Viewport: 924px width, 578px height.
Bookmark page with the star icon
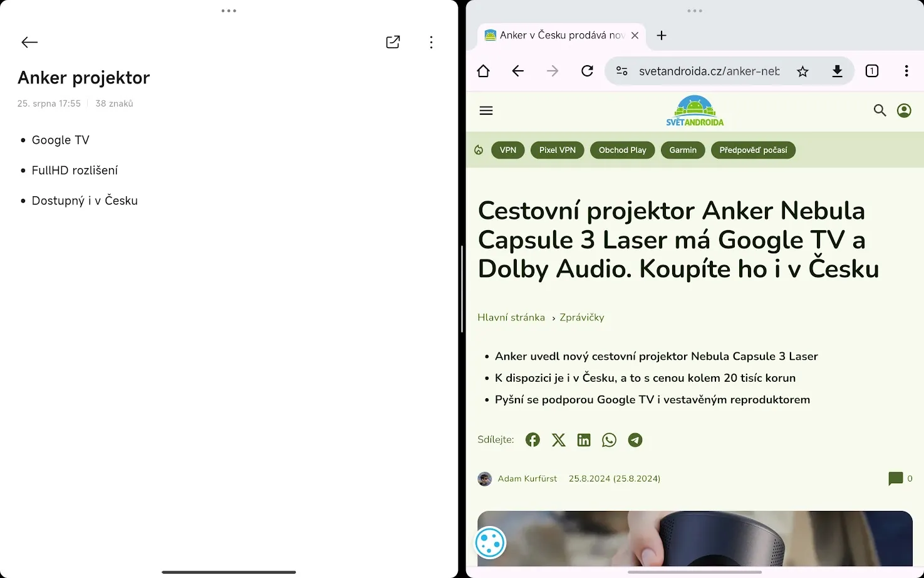pos(802,71)
